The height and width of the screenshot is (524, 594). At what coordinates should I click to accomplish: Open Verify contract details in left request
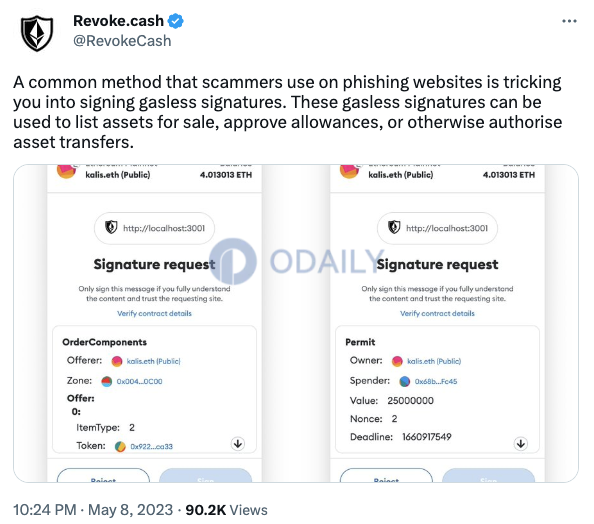pos(154,313)
